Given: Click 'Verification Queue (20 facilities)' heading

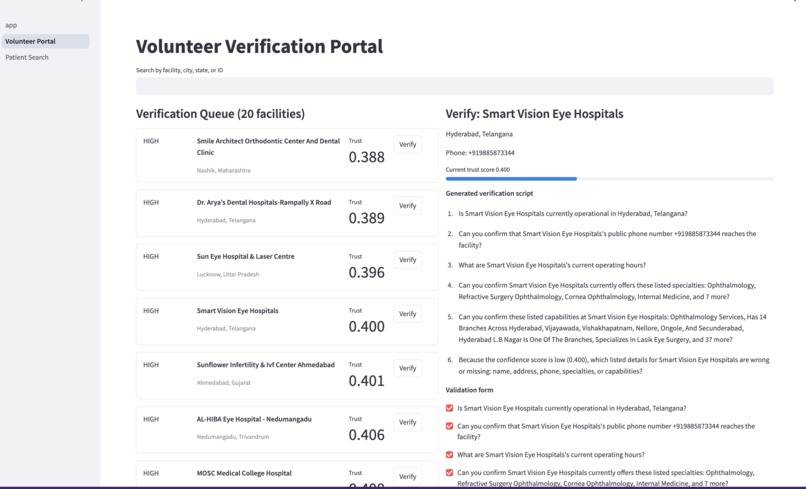Looking at the screenshot, I should pos(220,114).
